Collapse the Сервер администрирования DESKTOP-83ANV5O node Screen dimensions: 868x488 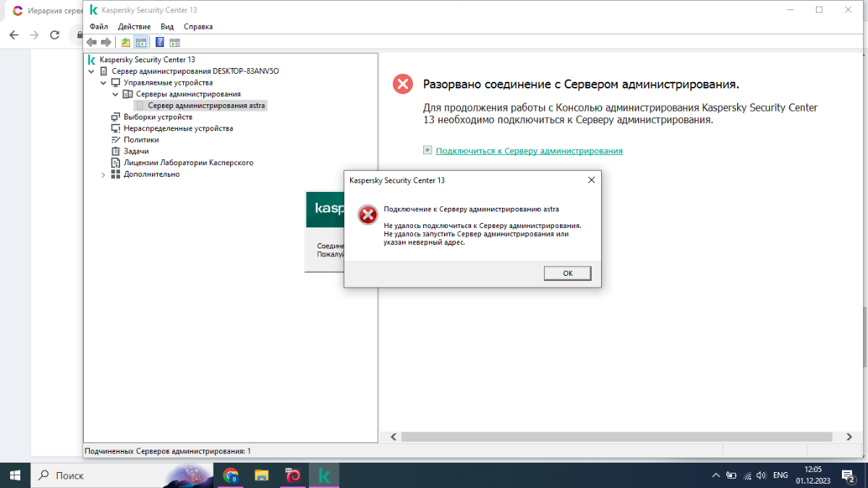click(x=91, y=71)
